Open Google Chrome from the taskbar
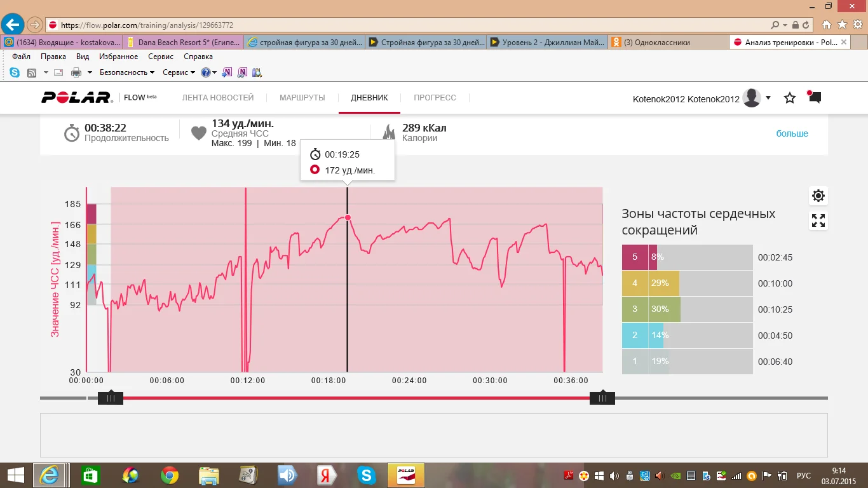This screenshot has width=868, height=488. point(169,475)
